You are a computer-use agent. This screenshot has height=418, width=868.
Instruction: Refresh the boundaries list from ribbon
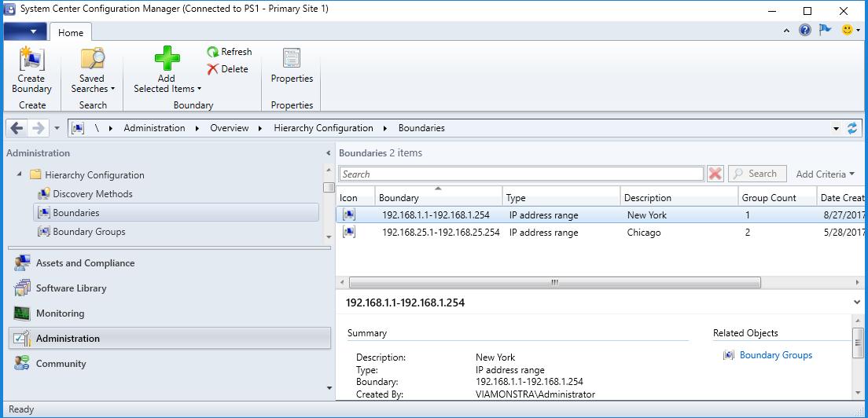tap(229, 52)
